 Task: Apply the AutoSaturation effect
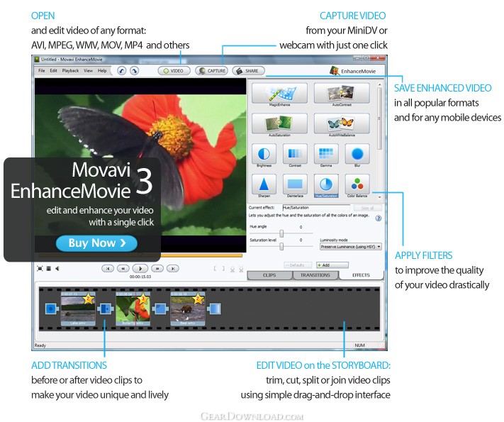[279, 123]
